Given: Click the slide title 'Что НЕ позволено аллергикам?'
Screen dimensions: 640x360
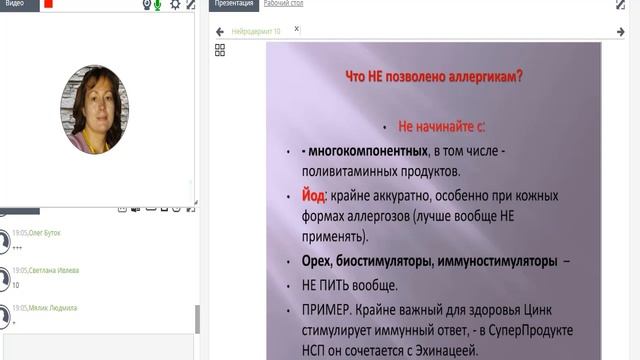Looking at the screenshot, I should click(434, 76).
